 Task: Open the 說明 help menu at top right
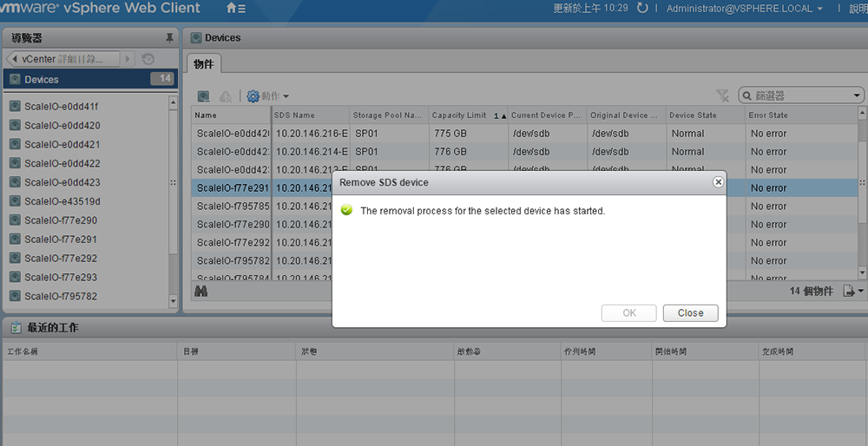click(858, 9)
